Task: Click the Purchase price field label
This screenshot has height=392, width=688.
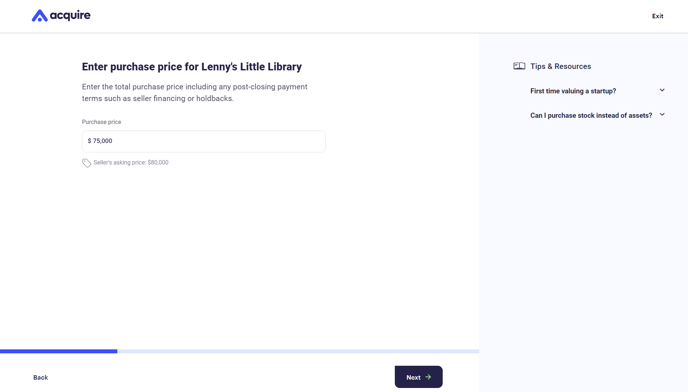Action: (101, 122)
